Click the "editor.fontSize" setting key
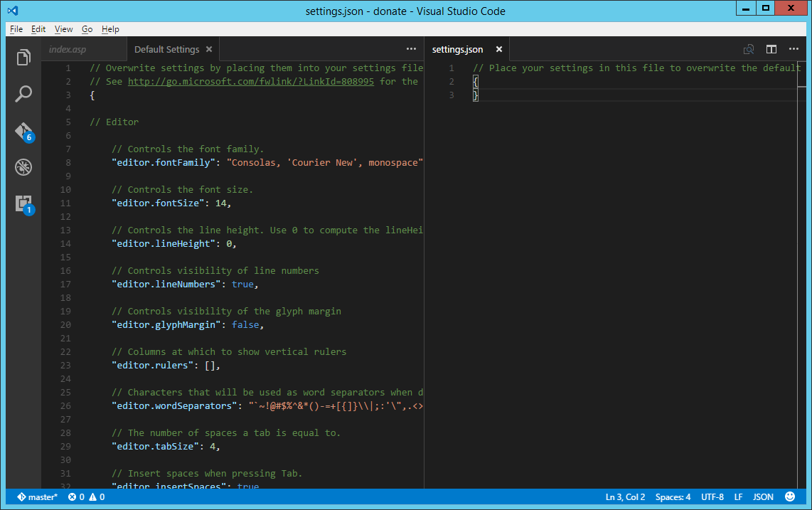 pos(158,203)
